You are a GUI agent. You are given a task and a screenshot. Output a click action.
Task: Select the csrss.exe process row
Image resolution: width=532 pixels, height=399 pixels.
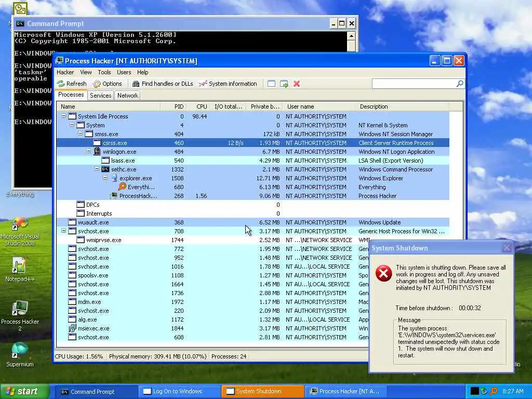coord(253,143)
